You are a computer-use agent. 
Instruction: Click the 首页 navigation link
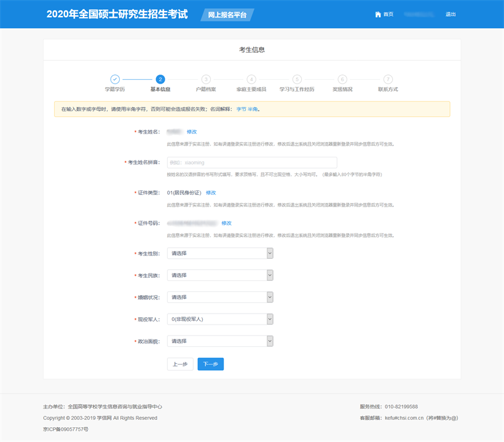coord(388,14)
